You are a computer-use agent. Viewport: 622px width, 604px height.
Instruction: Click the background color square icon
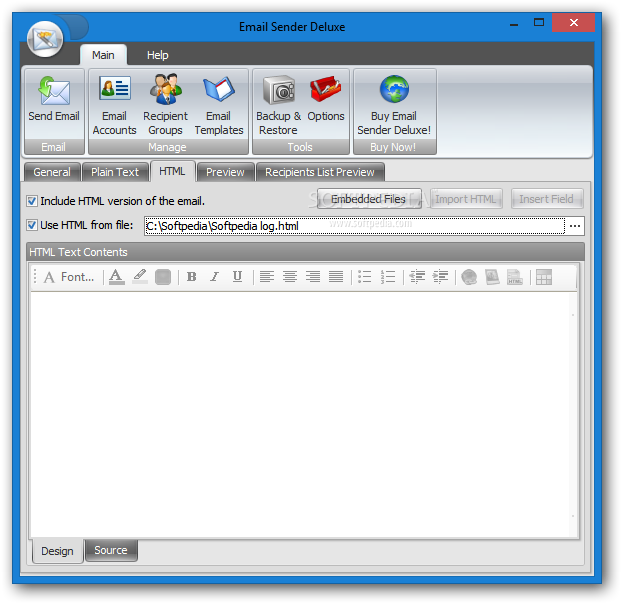coord(163,277)
